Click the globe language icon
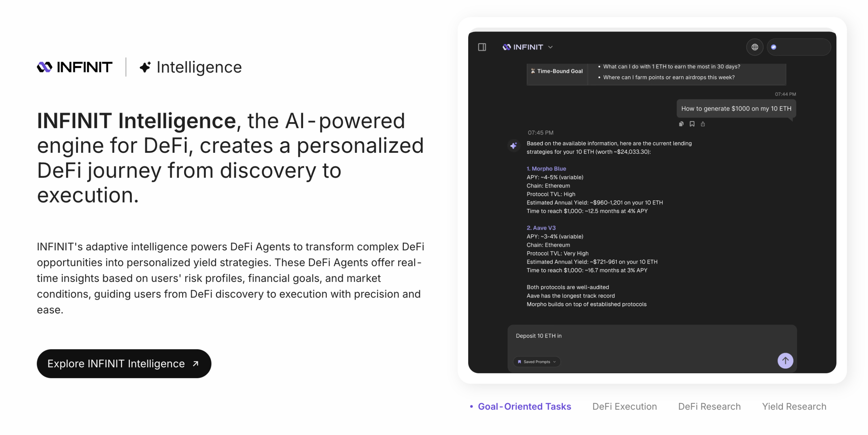Screen dimensions: 868x435 click(x=754, y=47)
